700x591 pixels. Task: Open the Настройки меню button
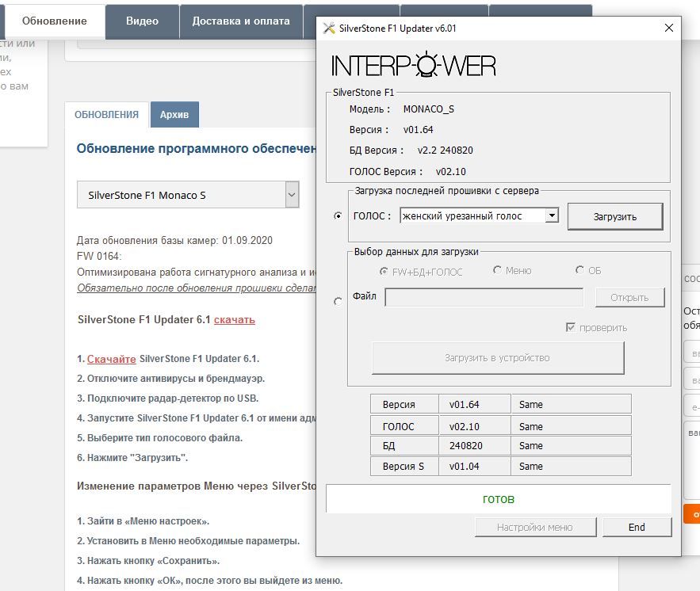[x=534, y=527]
